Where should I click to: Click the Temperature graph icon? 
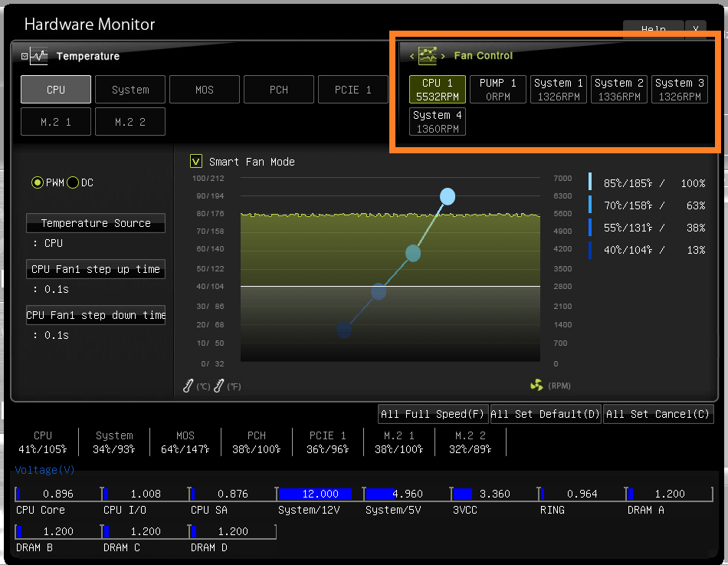click(38, 56)
